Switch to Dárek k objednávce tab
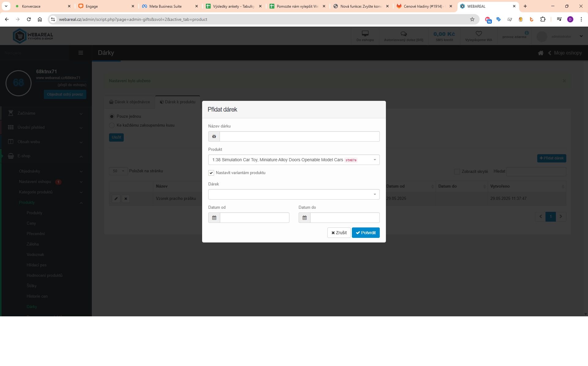This screenshot has width=588, height=366. pyautogui.click(x=130, y=102)
